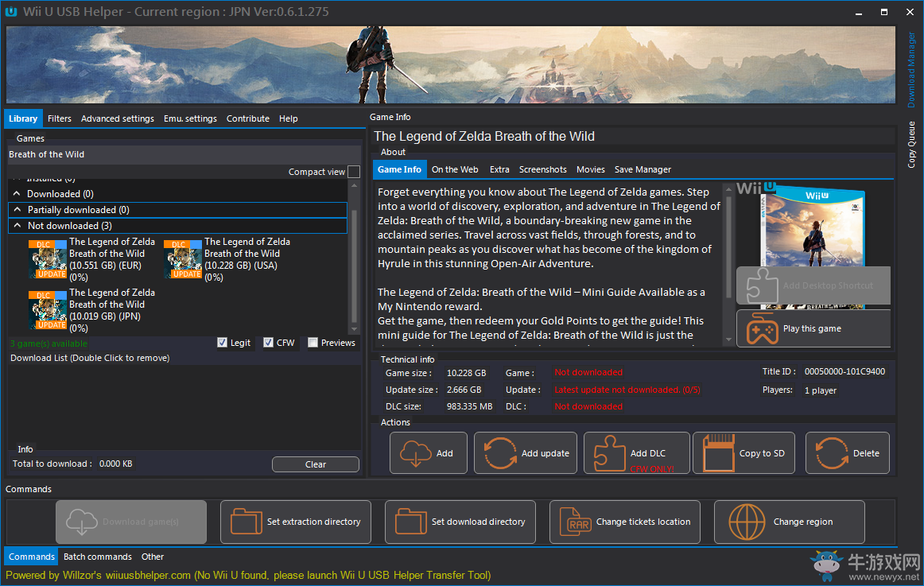Select the JPN Breath of the Wild thumbnail
Viewport: 924px width, 586px height.
48,310
